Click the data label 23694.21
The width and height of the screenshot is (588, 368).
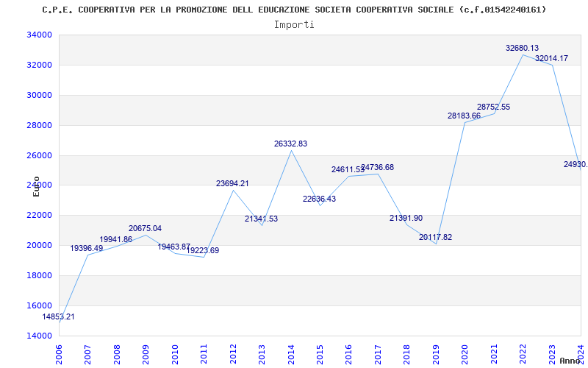click(x=232, y=183)
